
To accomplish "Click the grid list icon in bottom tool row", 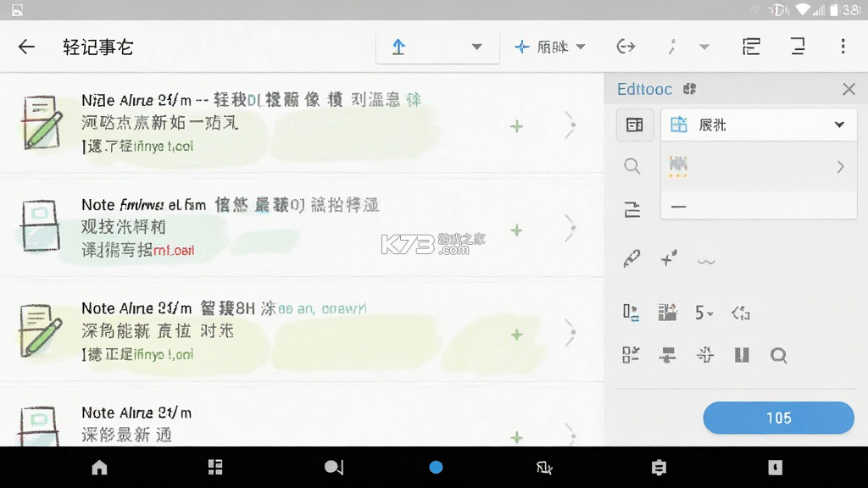I will [631, 355].
